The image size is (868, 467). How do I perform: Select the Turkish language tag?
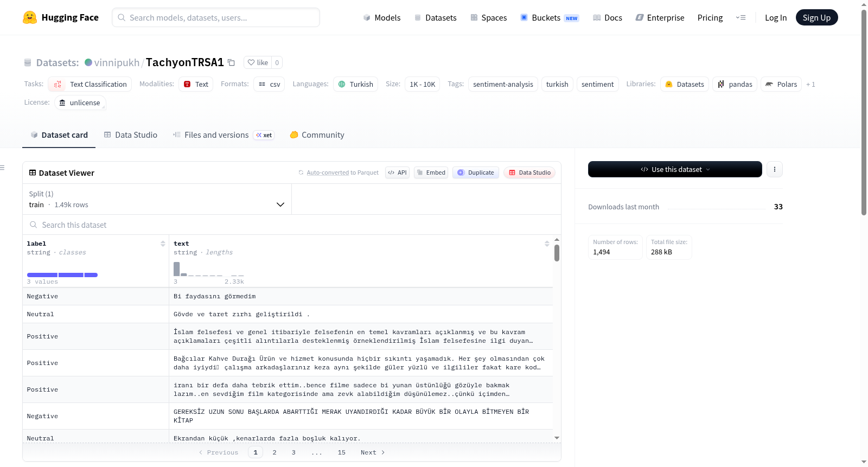355,84
